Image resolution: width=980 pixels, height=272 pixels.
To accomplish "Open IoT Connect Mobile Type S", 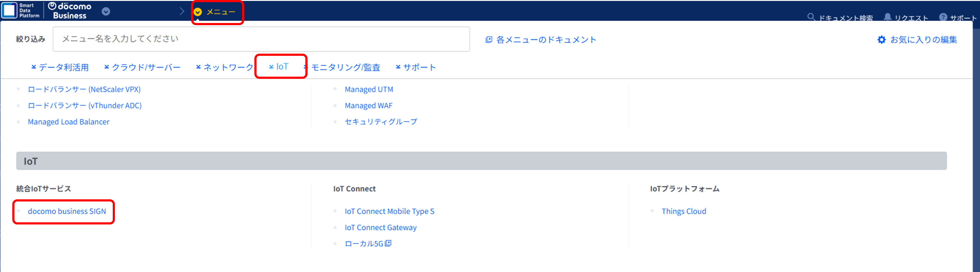I will click(389, 211).
